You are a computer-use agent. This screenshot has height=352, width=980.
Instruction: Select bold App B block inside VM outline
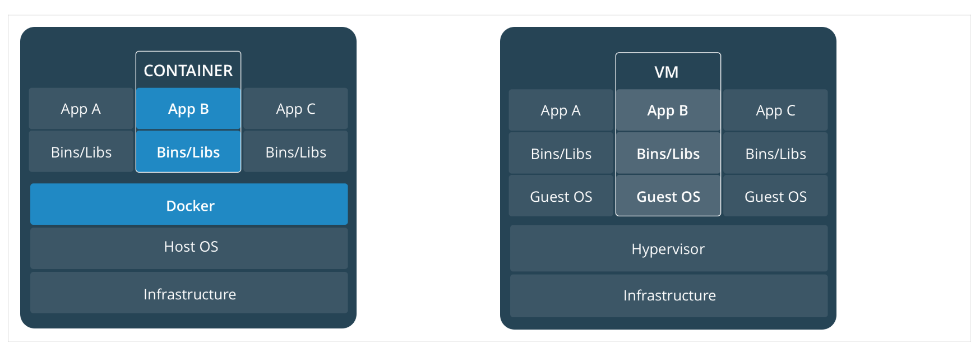668,110
